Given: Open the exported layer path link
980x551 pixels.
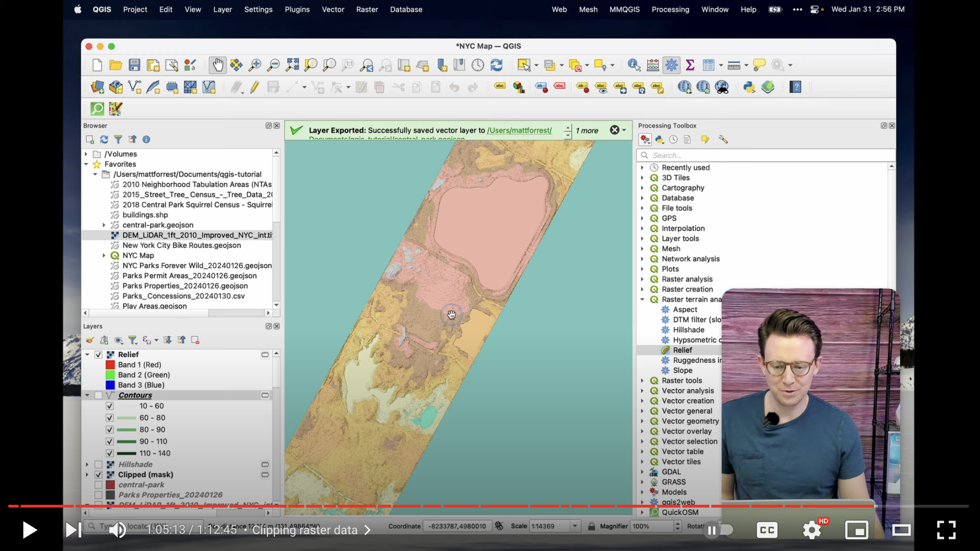Looking at the screenshot, I should pyautogui.click(x=519, y=130).
